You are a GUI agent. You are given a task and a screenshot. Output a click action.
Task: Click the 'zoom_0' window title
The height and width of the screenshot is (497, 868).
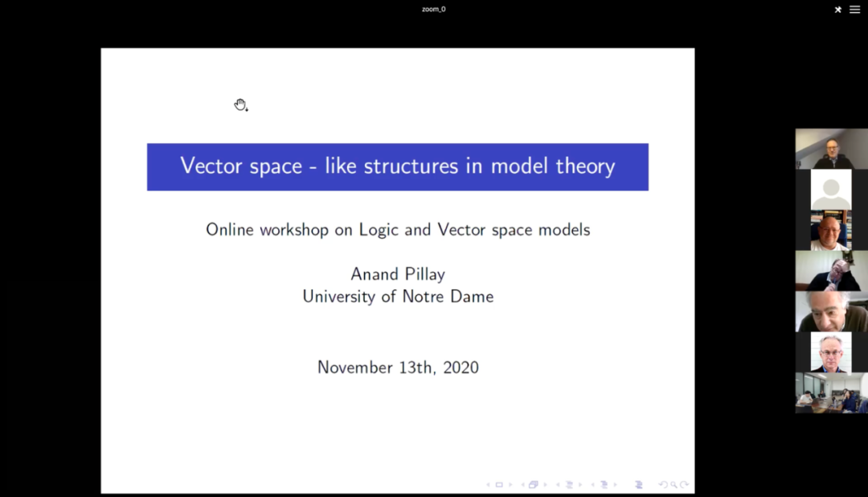pos(433,9)
